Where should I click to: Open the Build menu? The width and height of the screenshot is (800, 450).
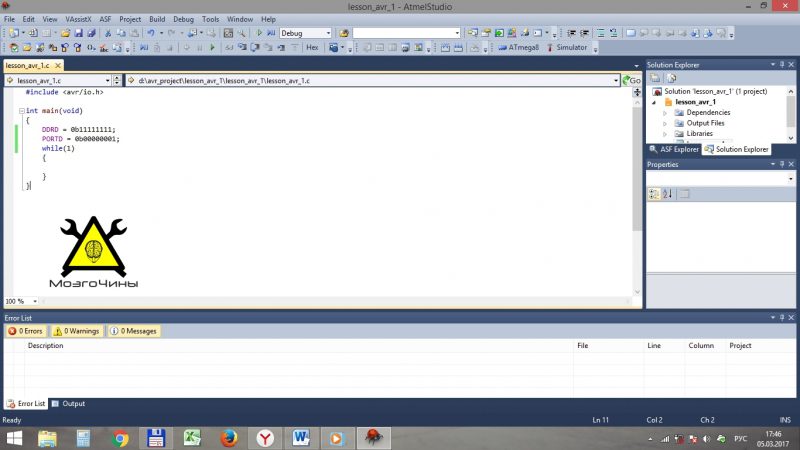point(157,19)
